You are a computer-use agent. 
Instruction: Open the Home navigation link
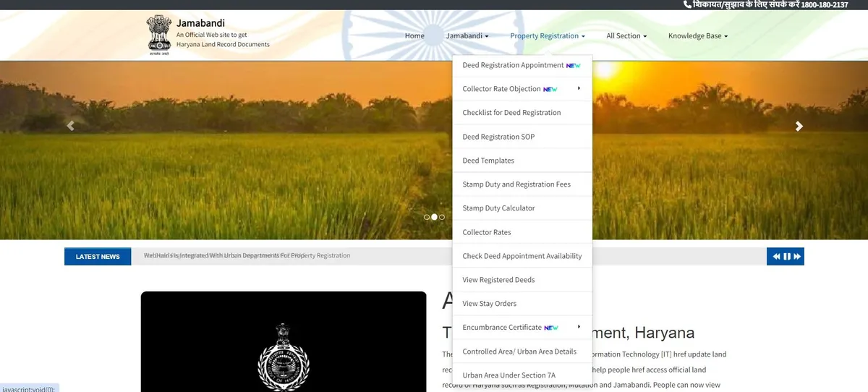coord(414,36)
